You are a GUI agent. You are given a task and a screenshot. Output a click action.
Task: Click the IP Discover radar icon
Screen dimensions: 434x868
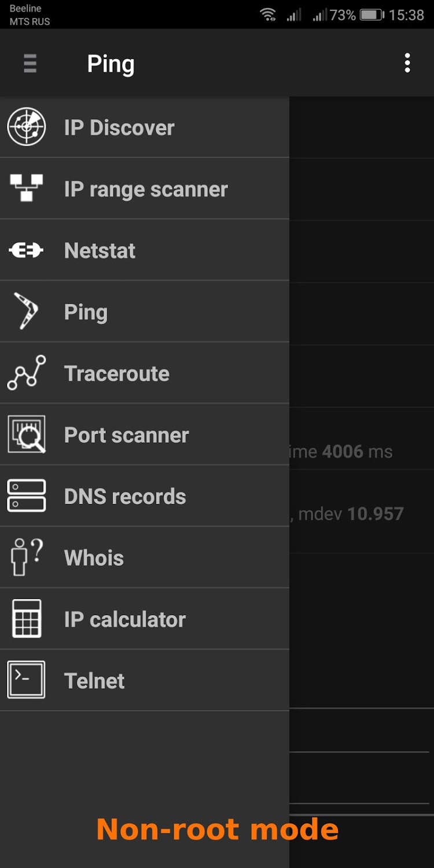pyautogui.click(x=27, y=127)
